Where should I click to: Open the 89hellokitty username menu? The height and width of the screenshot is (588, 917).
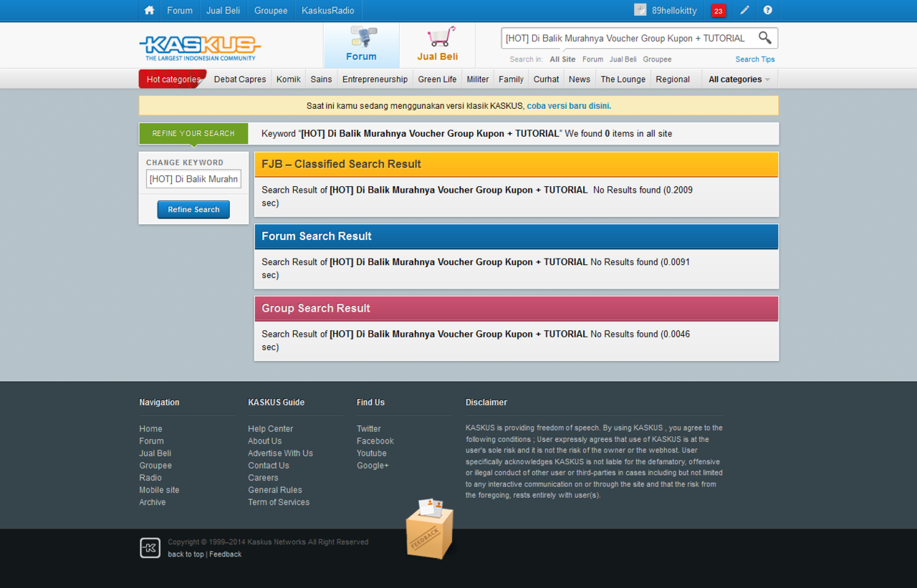pos(674,11)
